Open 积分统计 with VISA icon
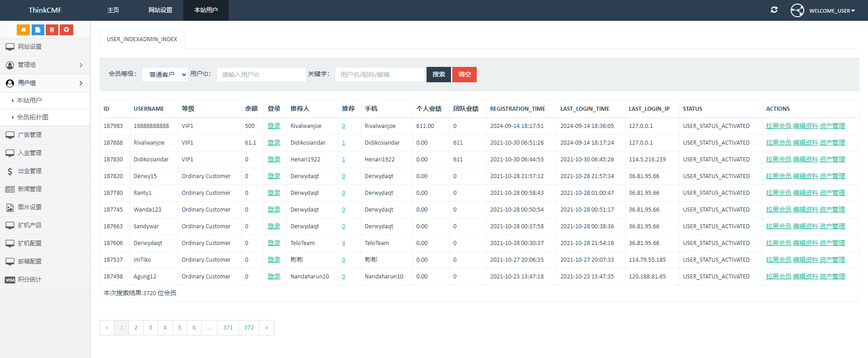Viewport: 868px width, 358px height. click(x=45, y=280)
